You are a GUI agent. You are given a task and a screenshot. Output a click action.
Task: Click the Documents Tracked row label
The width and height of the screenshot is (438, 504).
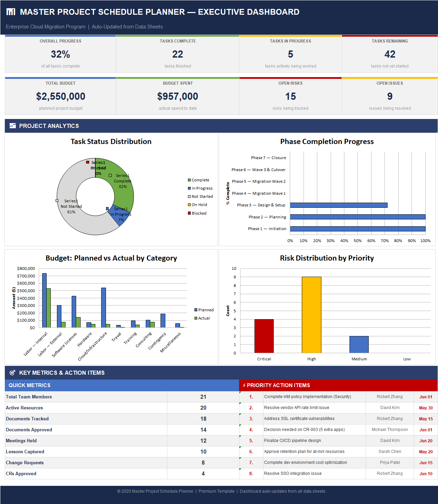[x=27, y=419]
